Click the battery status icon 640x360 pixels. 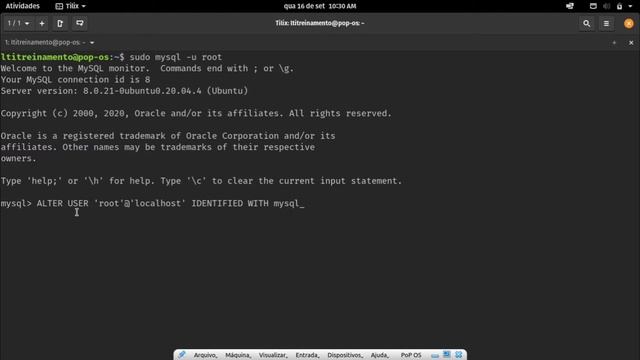pos(620,6)
